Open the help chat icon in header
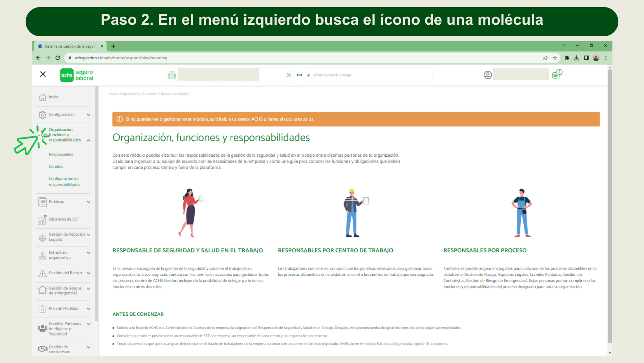The image size is (644, 363). tap(557, 74)
